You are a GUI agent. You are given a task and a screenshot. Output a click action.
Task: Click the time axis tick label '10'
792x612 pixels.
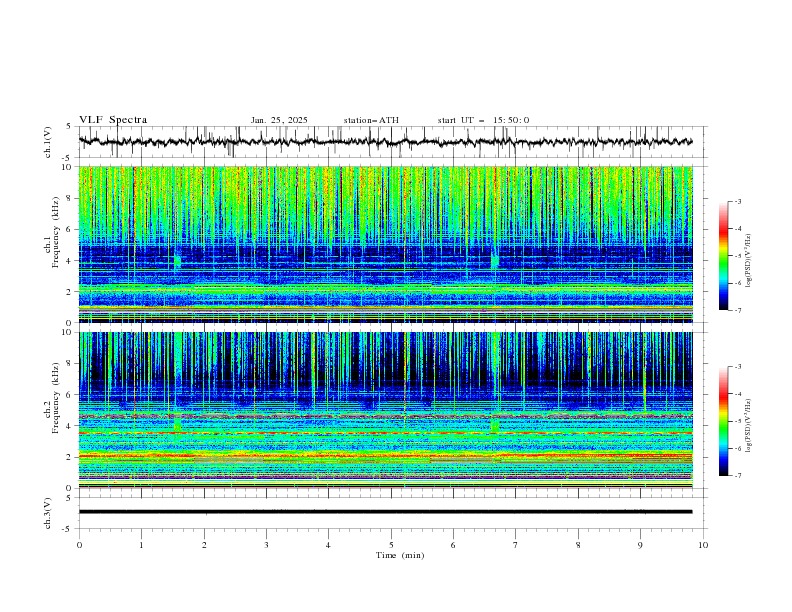(703, 545)
